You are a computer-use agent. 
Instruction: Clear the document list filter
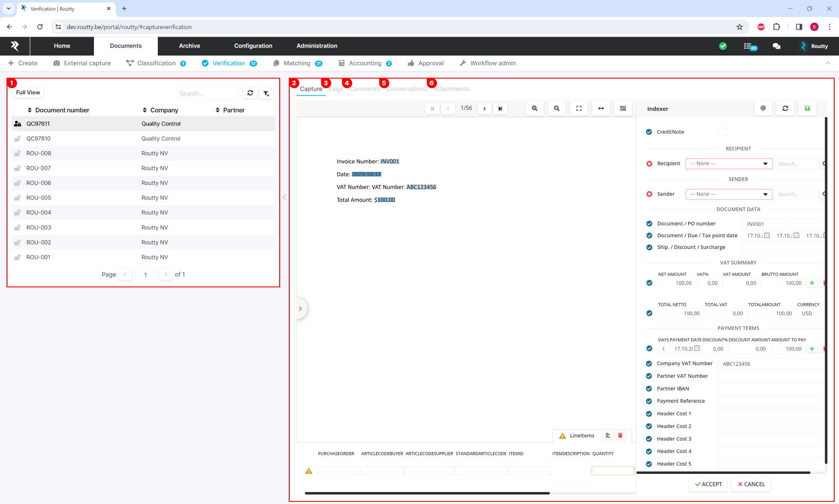[266, 93]
